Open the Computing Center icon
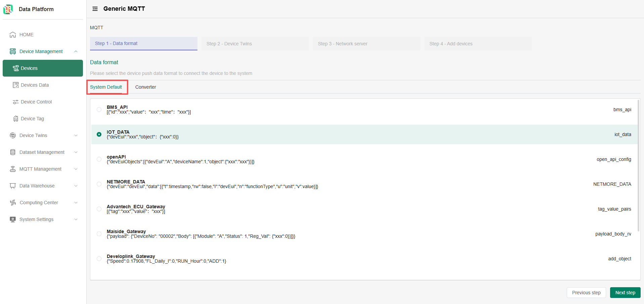The width and height of the screenshot is (644, 304). pos(12,202)
